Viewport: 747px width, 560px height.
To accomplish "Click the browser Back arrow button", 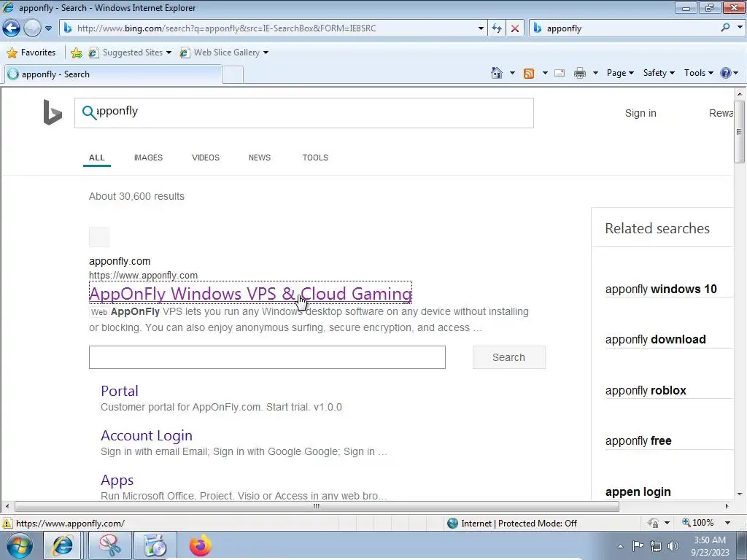I will click(x=12, y=28).
